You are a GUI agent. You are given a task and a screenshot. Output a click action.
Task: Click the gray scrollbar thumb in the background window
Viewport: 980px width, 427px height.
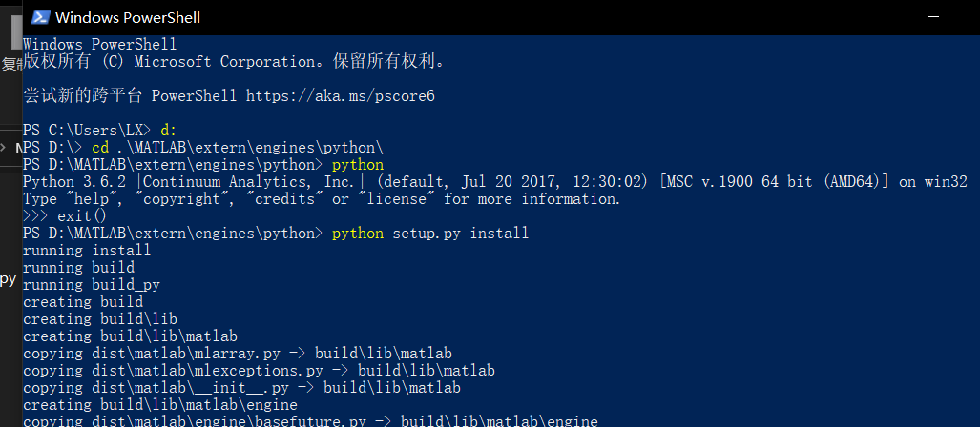[16, 31]
